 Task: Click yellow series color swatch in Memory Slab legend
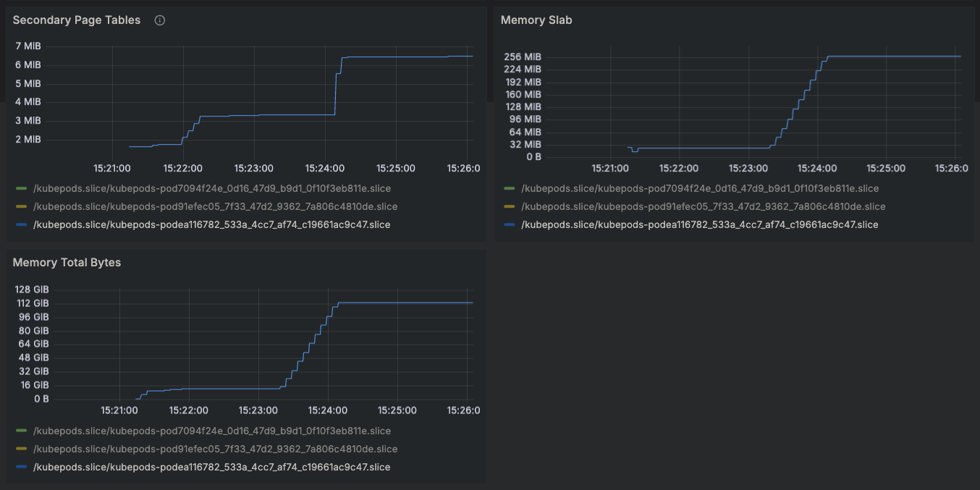click(510, 206)
